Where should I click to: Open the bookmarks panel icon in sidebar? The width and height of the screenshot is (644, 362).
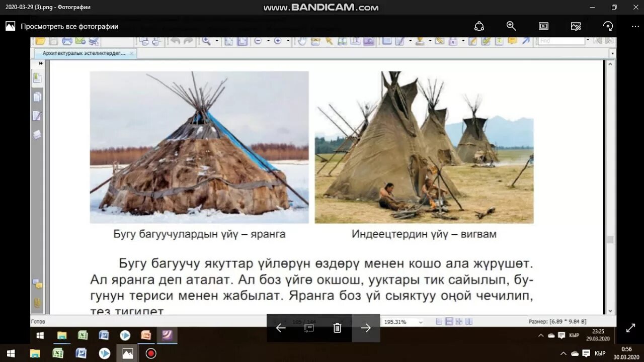point(37,78)
